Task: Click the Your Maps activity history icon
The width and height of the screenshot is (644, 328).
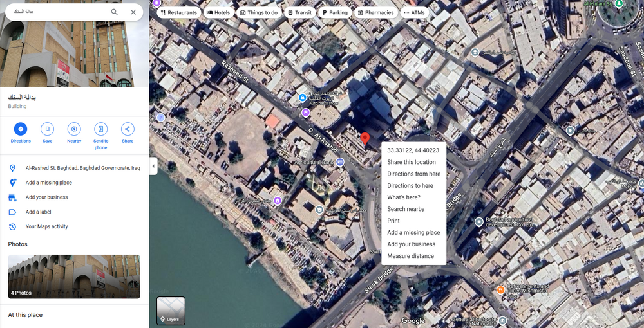Action: coord(12,226)
